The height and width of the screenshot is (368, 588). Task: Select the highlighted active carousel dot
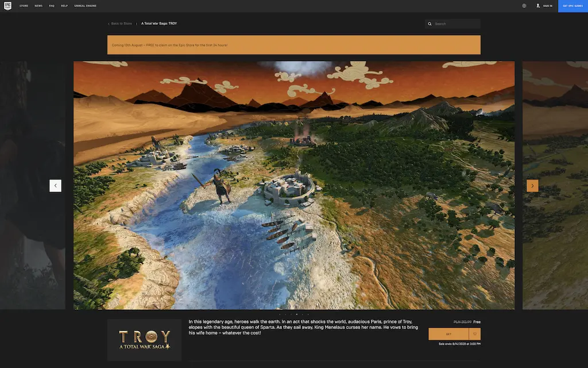tap(297, 315)
